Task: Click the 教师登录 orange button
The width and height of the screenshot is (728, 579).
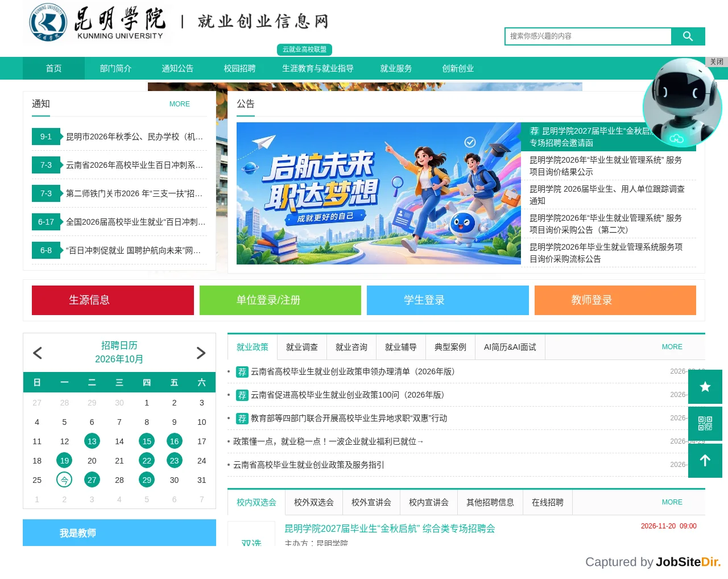Action: point(615,300)
